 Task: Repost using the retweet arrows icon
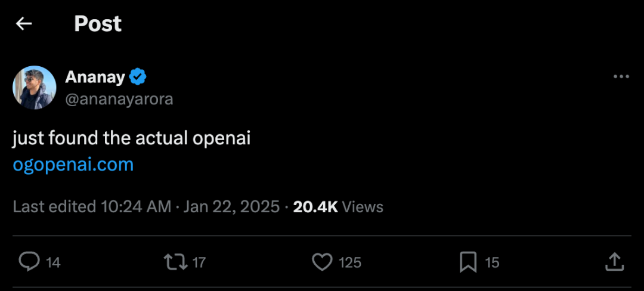pos(174,262)
